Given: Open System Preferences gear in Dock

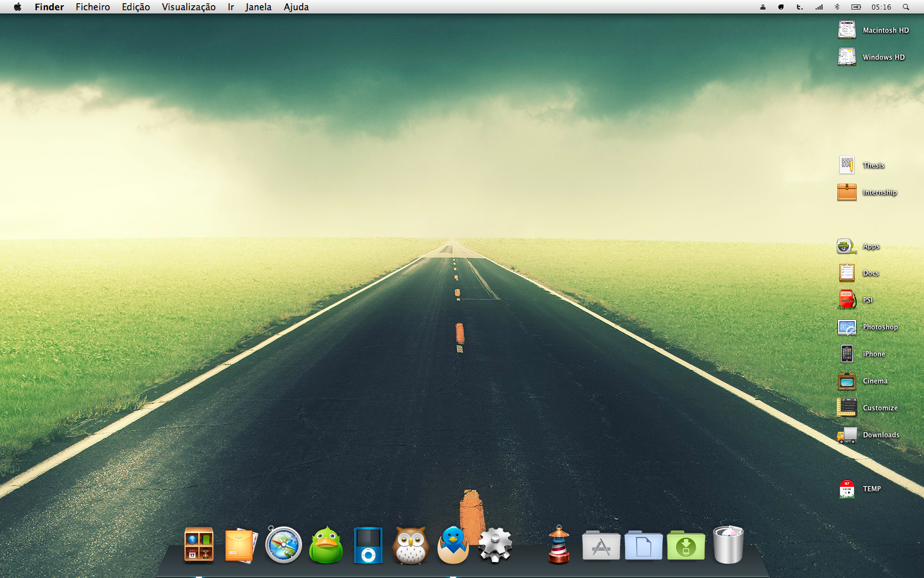Looking at the screenshot, I should click(x=495, y=545).
